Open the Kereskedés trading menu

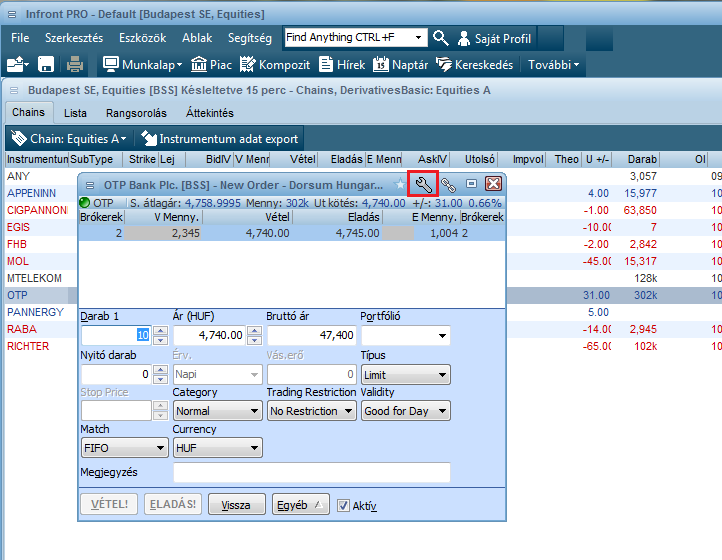(474, 65)
